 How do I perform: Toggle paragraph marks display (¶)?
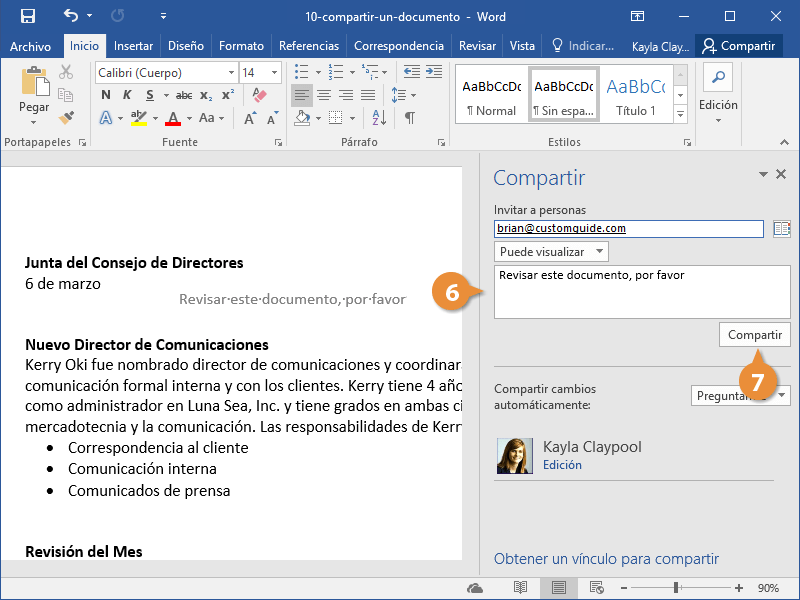[x=409, y=118]
